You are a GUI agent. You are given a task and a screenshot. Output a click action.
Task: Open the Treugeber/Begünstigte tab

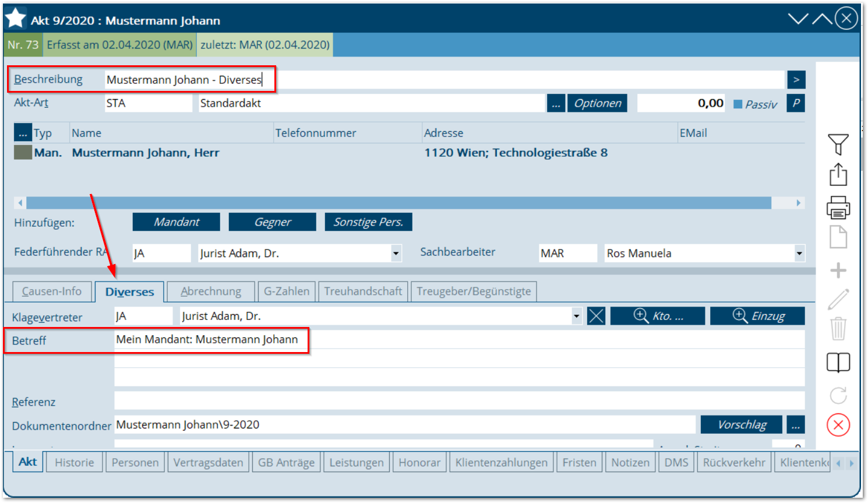474,291
